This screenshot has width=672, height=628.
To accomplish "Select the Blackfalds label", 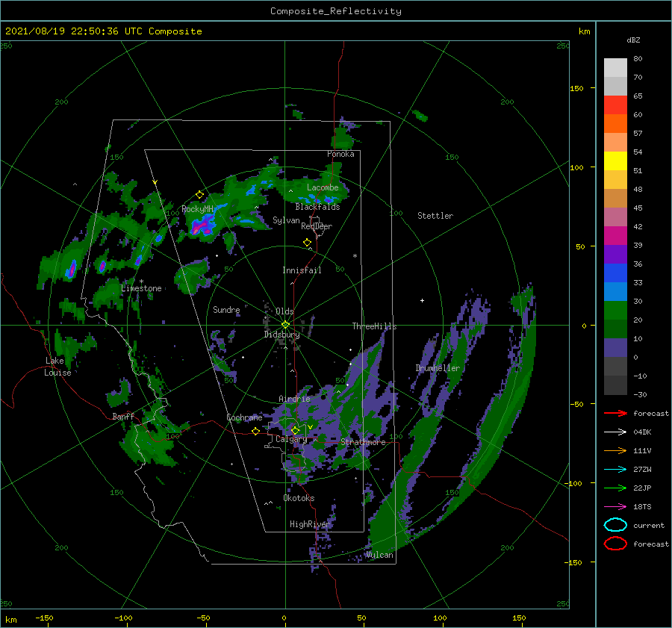I will 317,207.
